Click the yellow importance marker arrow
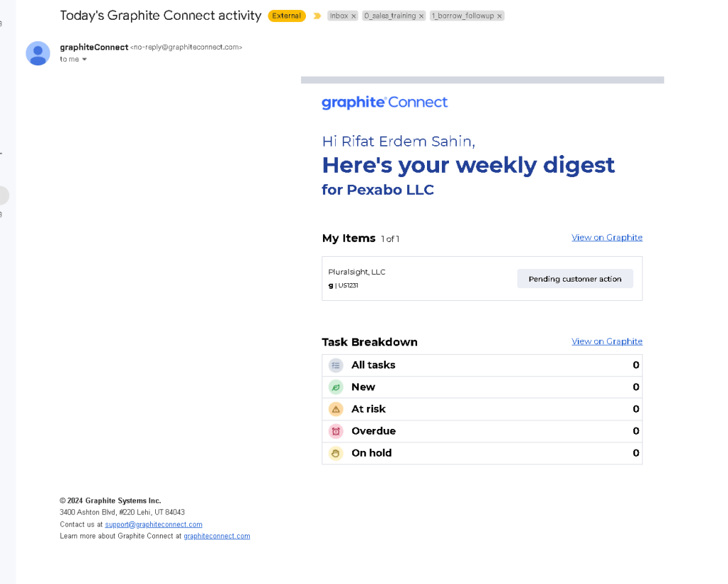The image size is (728, 584). tap(317, 16)
